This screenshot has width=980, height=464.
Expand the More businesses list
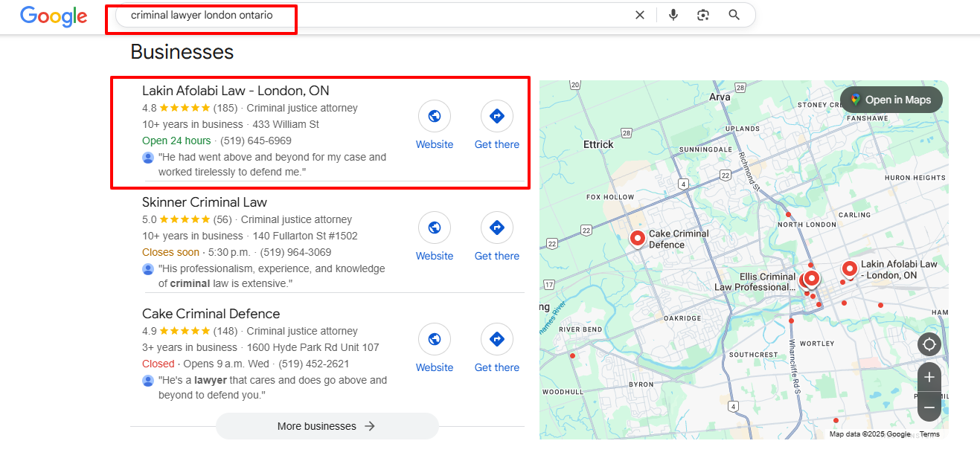pyautogui.click(x=327, y=426)
